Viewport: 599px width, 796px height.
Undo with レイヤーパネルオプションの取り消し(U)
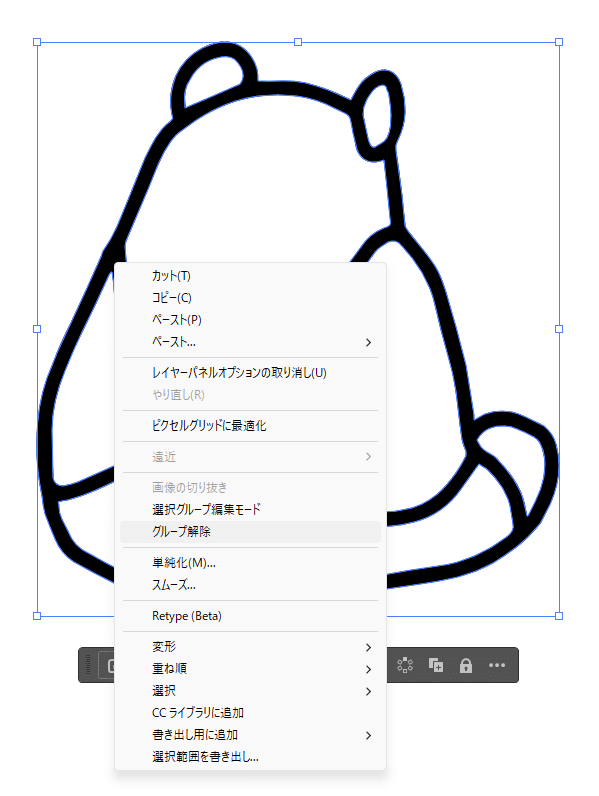point(250,373)
